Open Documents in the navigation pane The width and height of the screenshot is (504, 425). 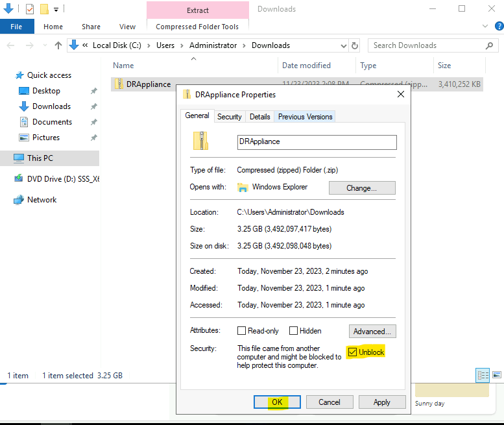coord(52,122)
